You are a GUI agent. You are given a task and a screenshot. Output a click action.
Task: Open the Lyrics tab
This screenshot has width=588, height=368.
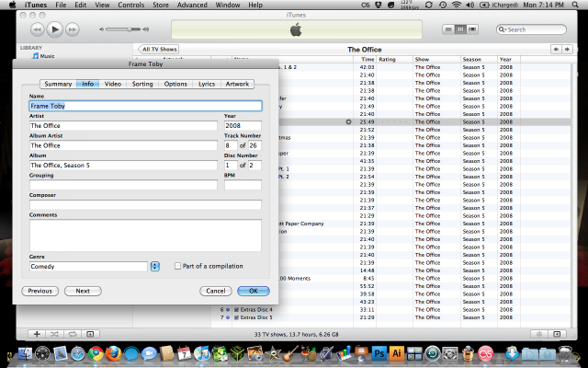[206, 84]
